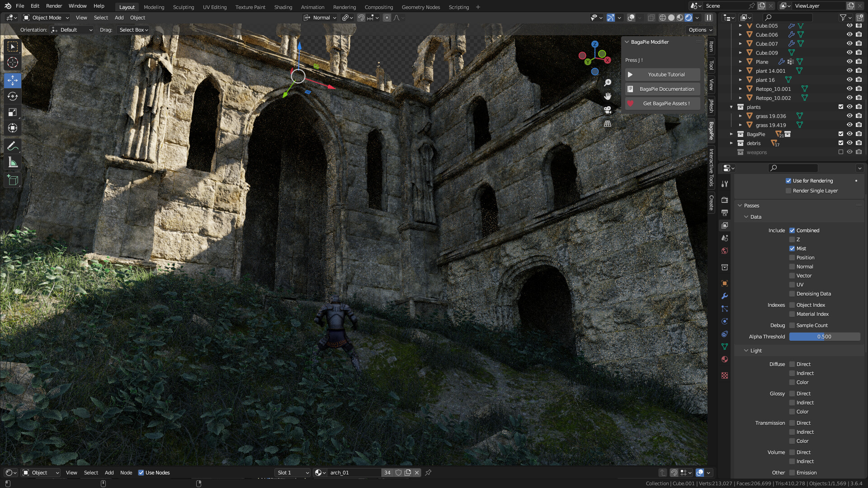Hide Cube.007 with its eye icon
The width and height of the screenshot is (868, 488).
(849, 44)
